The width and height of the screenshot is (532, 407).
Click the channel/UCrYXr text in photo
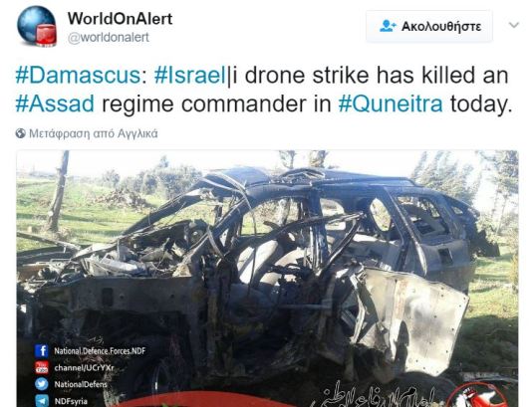pyautogui.click(x=84, y=367)
